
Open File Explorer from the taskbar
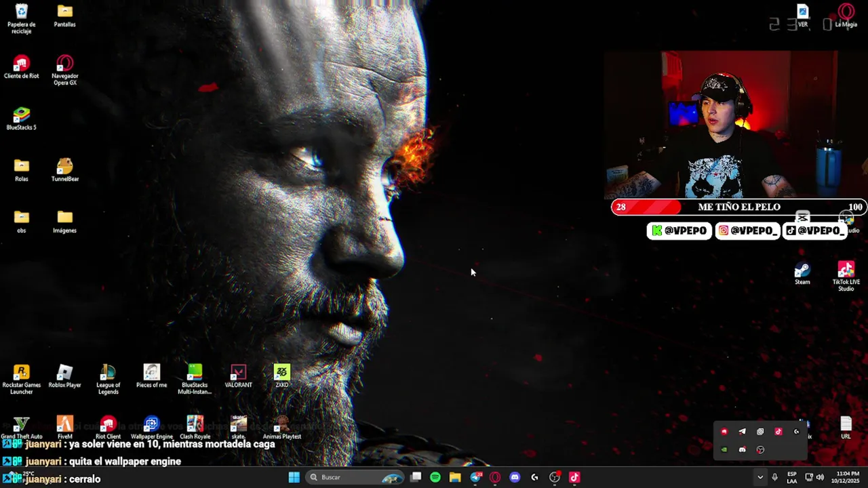tap(455, 477)
